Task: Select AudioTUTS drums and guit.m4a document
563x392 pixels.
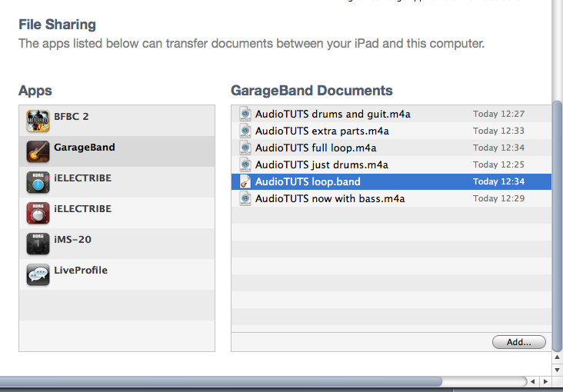Action: point(391,114)
